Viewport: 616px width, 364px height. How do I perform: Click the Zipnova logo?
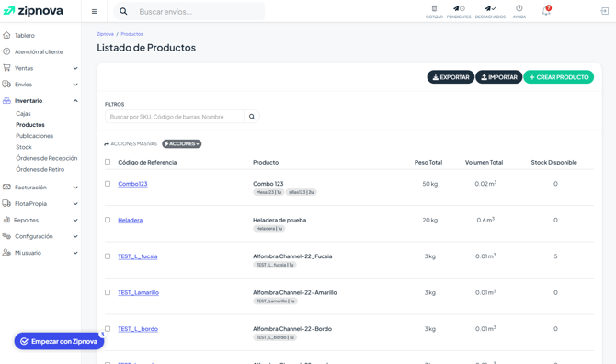click(x=33, y=11)
